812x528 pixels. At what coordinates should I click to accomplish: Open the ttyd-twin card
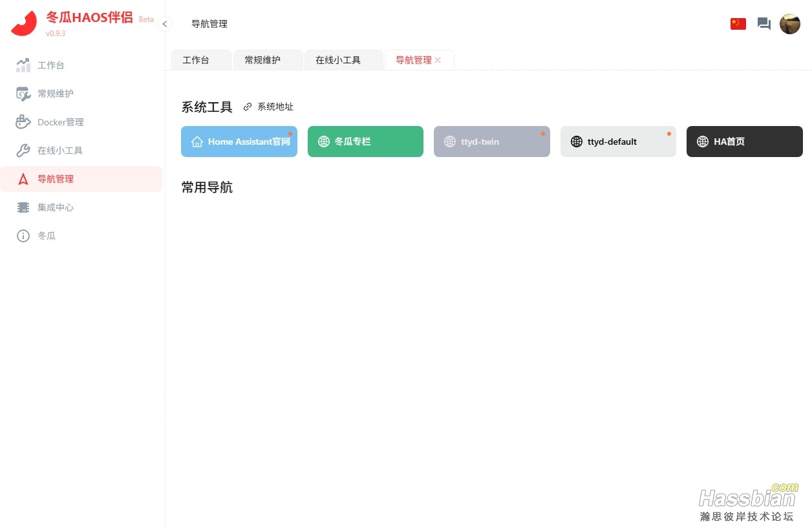point(492,142)
